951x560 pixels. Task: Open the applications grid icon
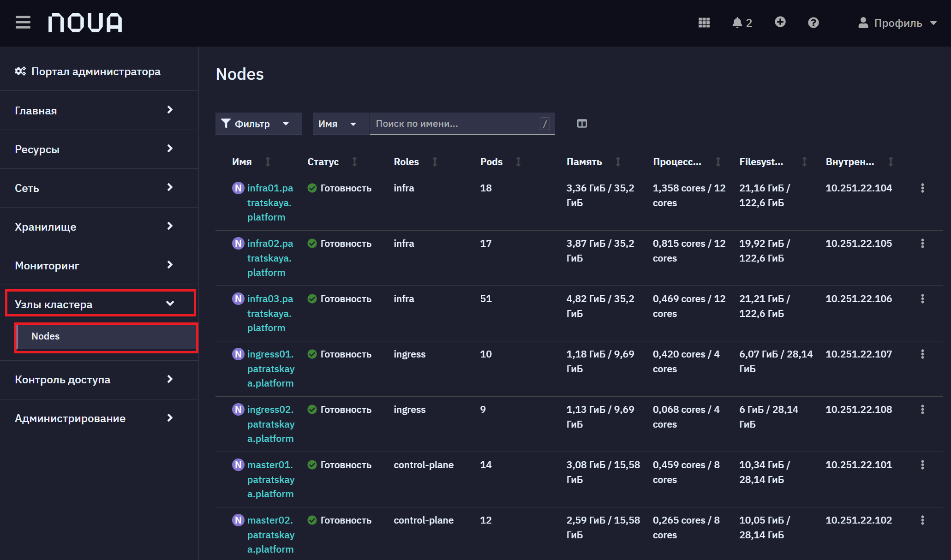click(704, 23)
